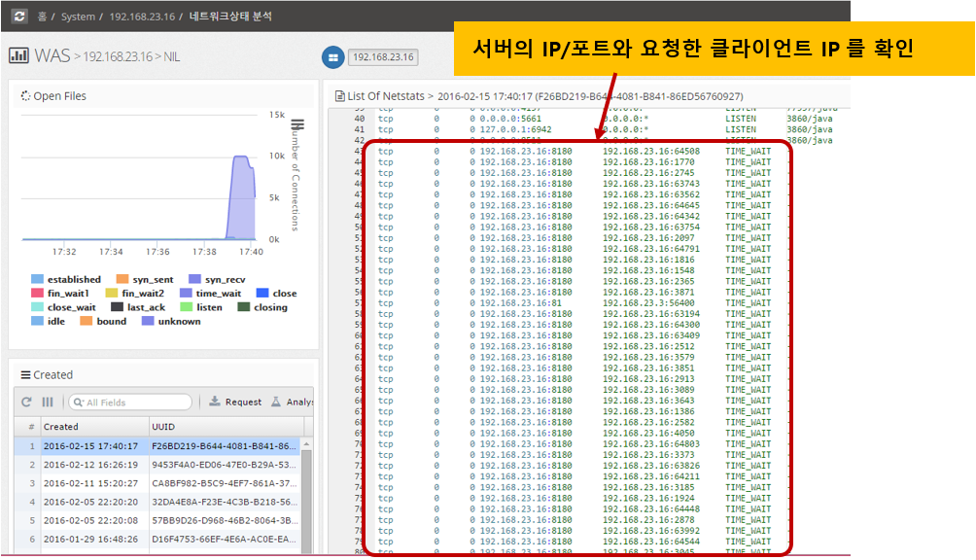The image size is (976, 560).
Task: Open the search field options magnifier dropdown
Action: pos(79,402)
